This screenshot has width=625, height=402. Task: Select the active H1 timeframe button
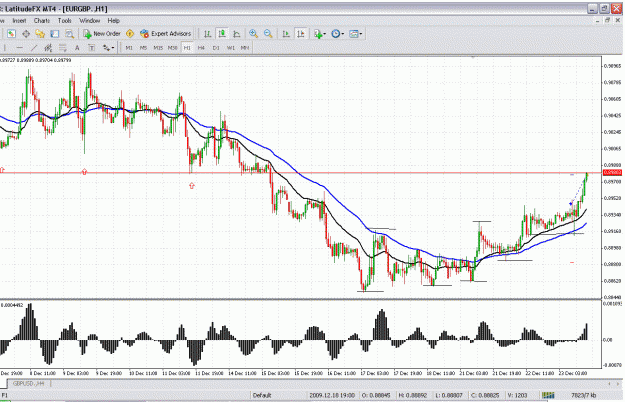pyautogui.click(x=187, y=48)
